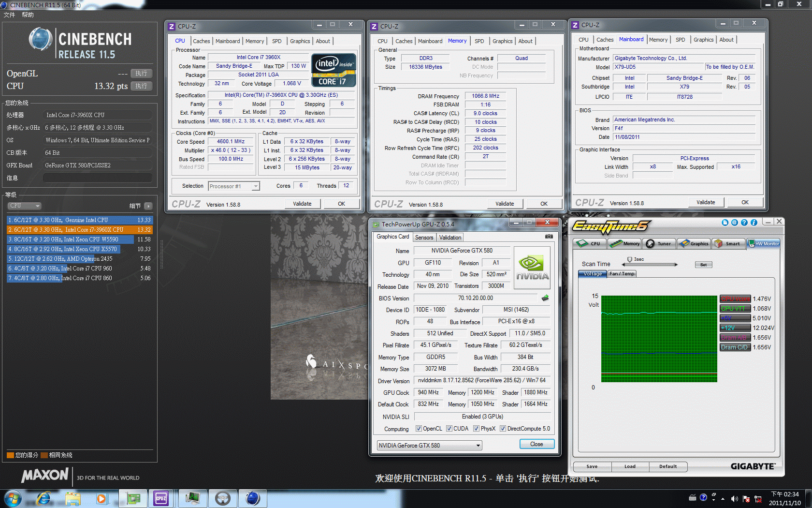This screenshot has width=812, height=508.
Task: Select ranking row AMD Opteron 2435
Action: [x=79, y=259]
